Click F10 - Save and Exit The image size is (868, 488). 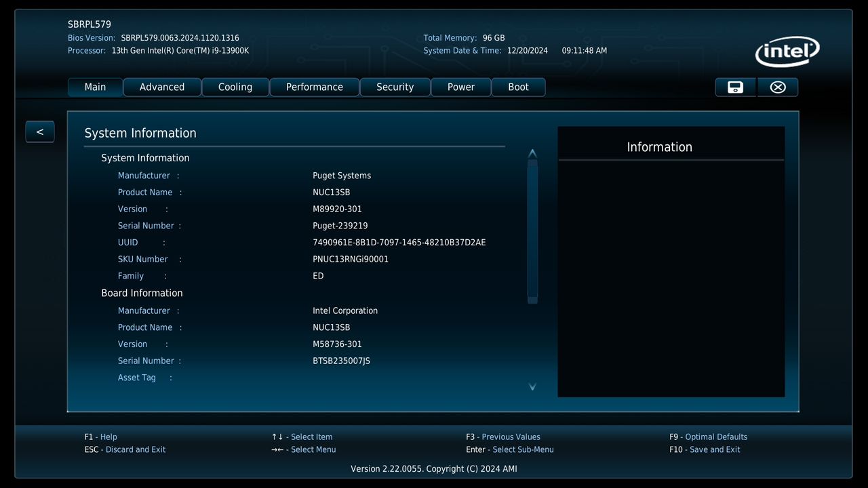pyautogui.click(x=705, y=450)
